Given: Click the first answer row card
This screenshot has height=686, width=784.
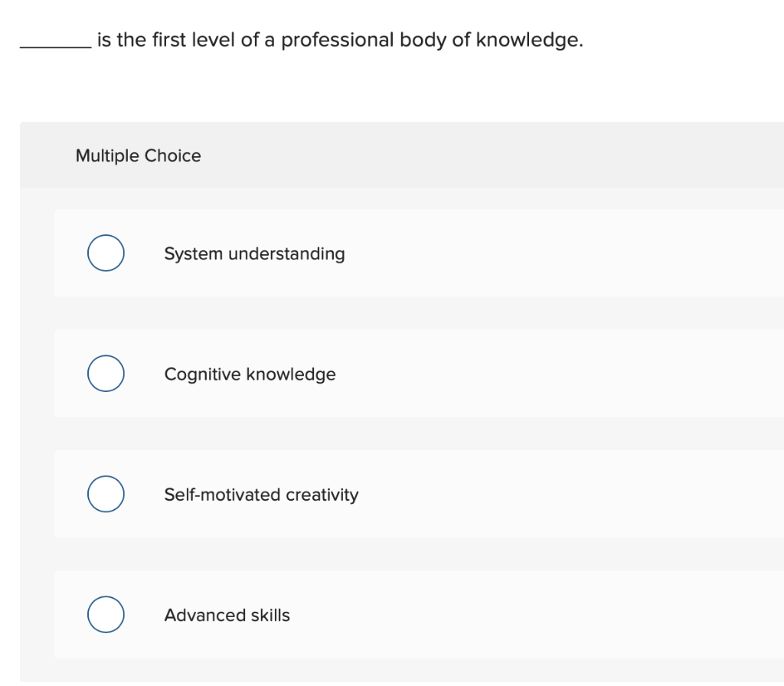Looking at the screenshot, I should point(421,253).
